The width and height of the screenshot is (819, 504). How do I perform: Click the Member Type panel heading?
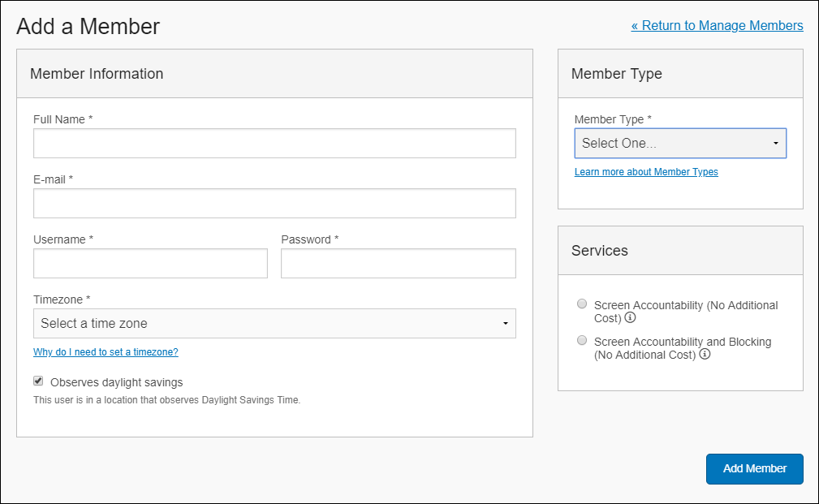point(616,74)
